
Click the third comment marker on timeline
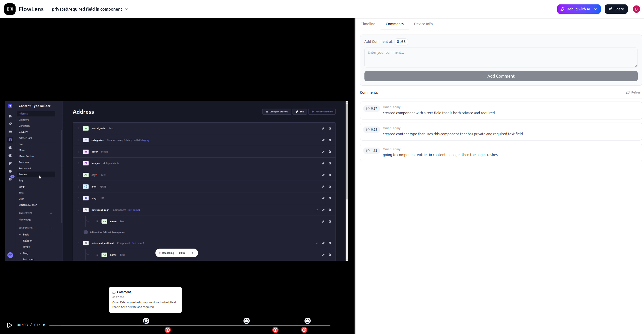[x=308, y=321]
